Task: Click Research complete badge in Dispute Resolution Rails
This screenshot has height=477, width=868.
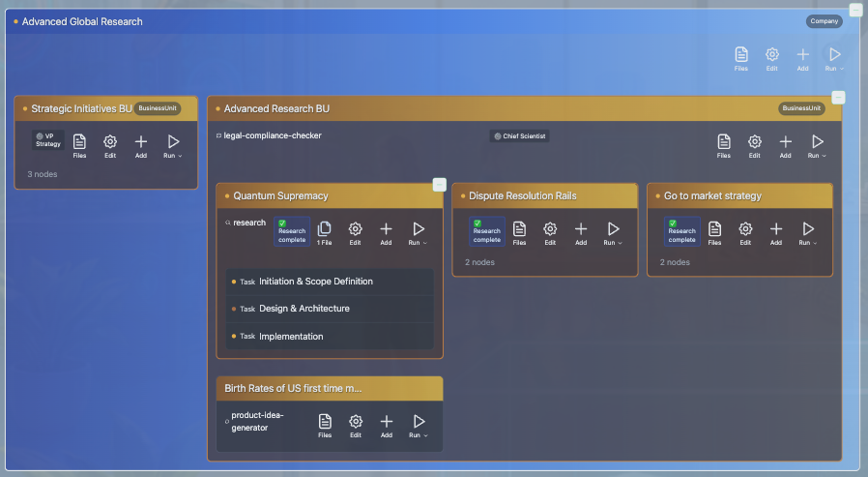Action: tap(486, 231)
